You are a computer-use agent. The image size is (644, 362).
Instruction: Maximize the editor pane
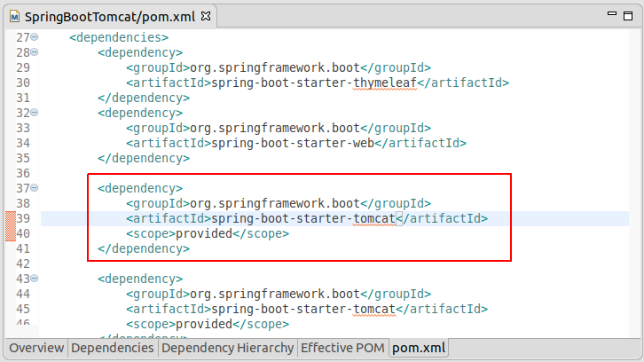(x=628, y=16)
